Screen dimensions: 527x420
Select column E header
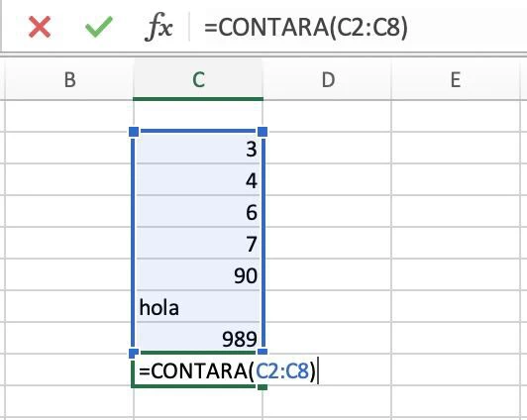(x=456, y=80)
